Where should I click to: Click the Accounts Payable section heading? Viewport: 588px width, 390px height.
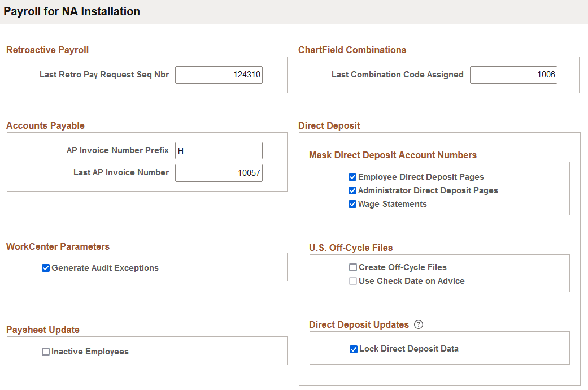pyautogui.click(x=45, y=125)
